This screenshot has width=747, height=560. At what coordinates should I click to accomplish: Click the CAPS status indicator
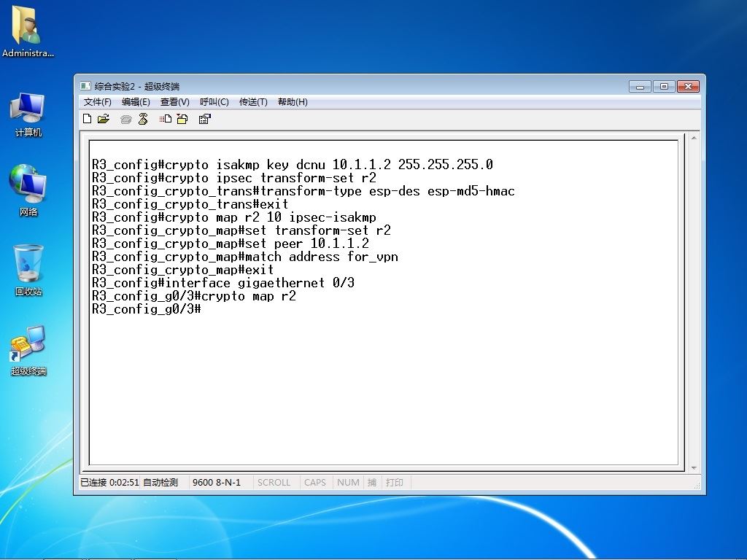click(x=315, y=483)
